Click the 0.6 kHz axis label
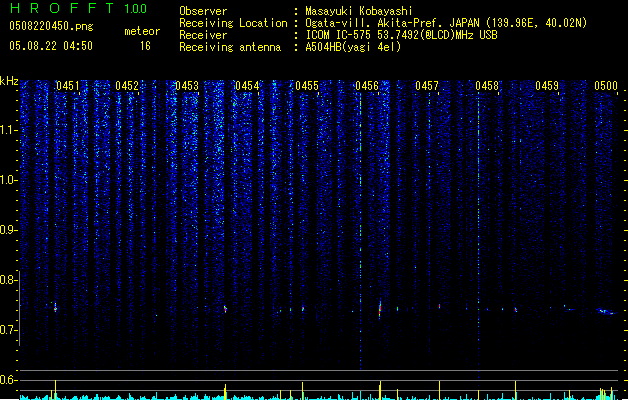The height and width of the screenshot is (400, 629). pos(8,380)
